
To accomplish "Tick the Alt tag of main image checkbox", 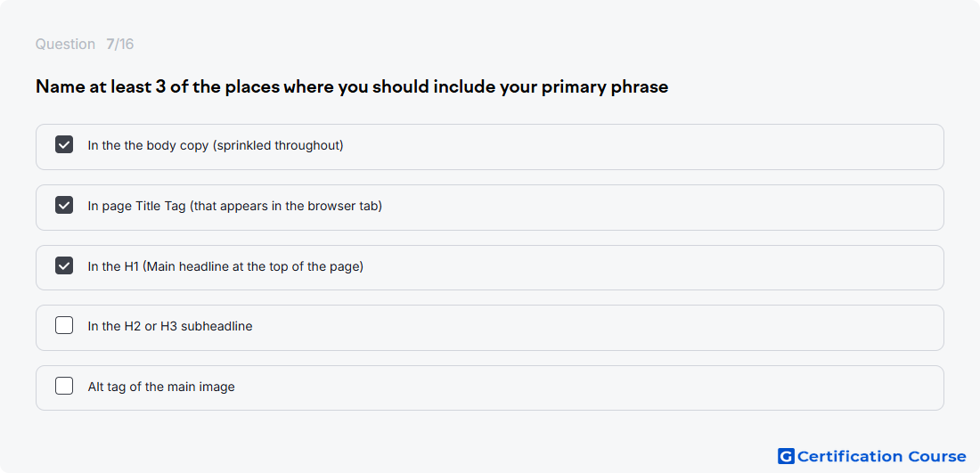I will [x=64, y=387].
